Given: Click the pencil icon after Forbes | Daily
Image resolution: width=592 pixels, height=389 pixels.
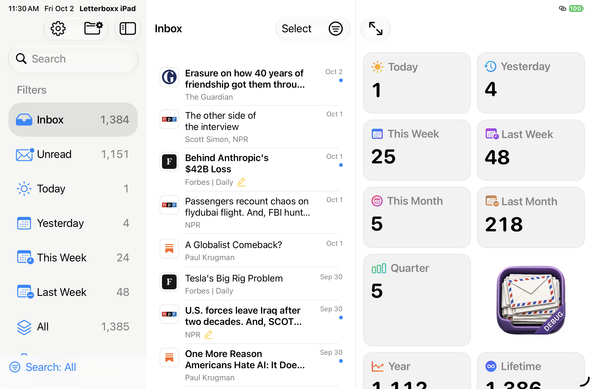Looking at the screenshot, I should pyautogui.click(x=241, y=182).
